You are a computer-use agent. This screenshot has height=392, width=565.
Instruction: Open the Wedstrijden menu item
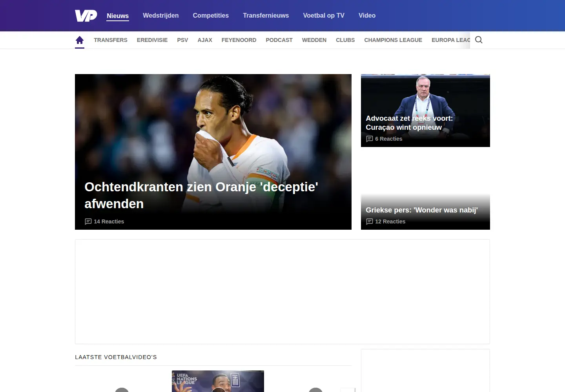tap(161, 16)
